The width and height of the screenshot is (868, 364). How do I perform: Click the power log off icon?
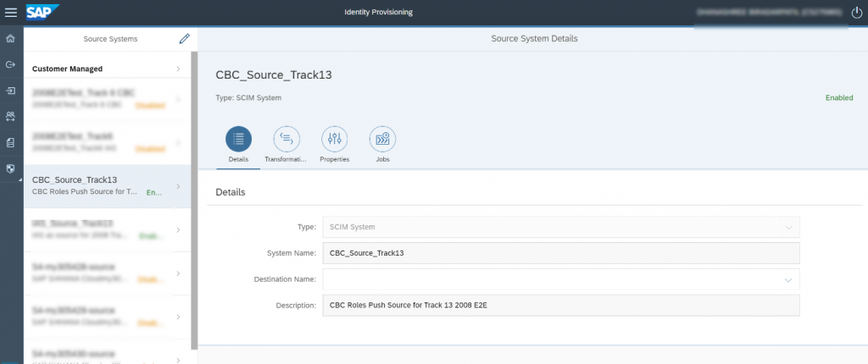856,12
